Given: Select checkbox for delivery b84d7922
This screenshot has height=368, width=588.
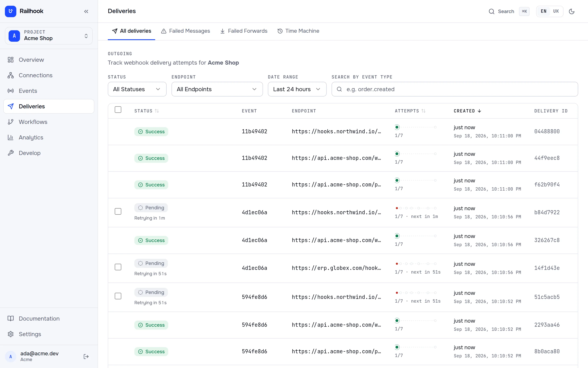Looking at the screenshot, I should click(x=118, y=211).
